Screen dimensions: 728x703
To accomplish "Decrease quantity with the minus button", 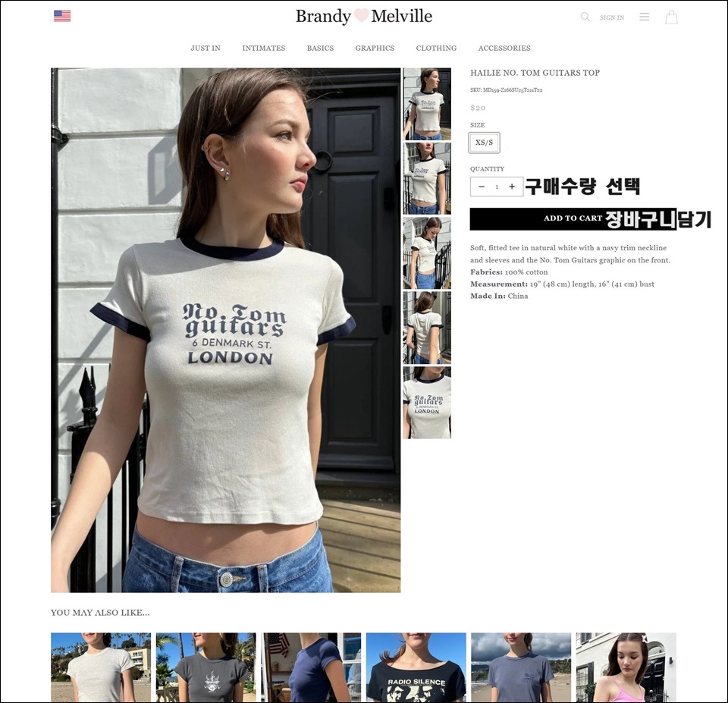I will pos(482,187).
